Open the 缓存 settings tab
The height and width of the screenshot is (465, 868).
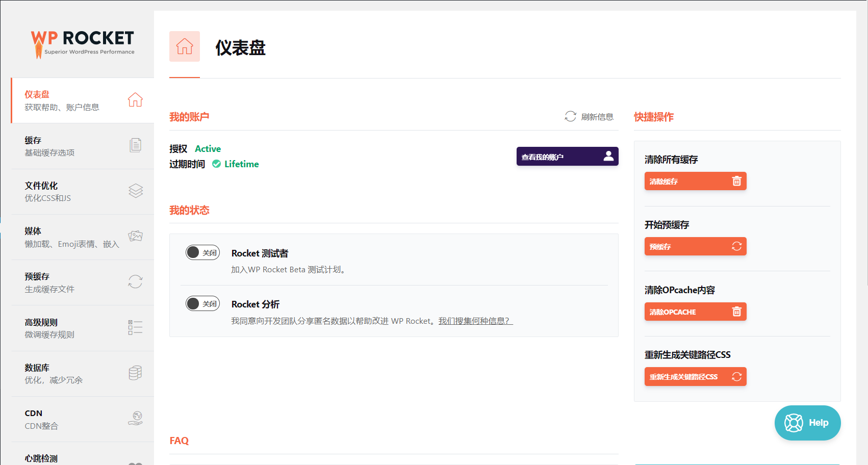tap(49, 146)
